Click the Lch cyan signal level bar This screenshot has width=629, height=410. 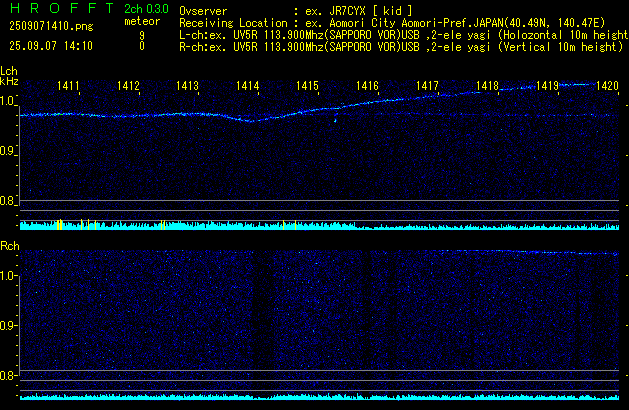[x=319, y=225]
